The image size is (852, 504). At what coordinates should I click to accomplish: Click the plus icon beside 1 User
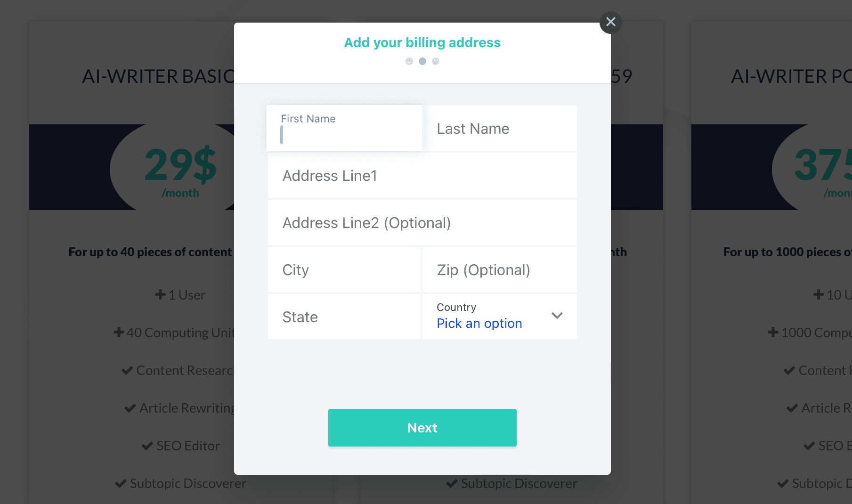point(160,295)
